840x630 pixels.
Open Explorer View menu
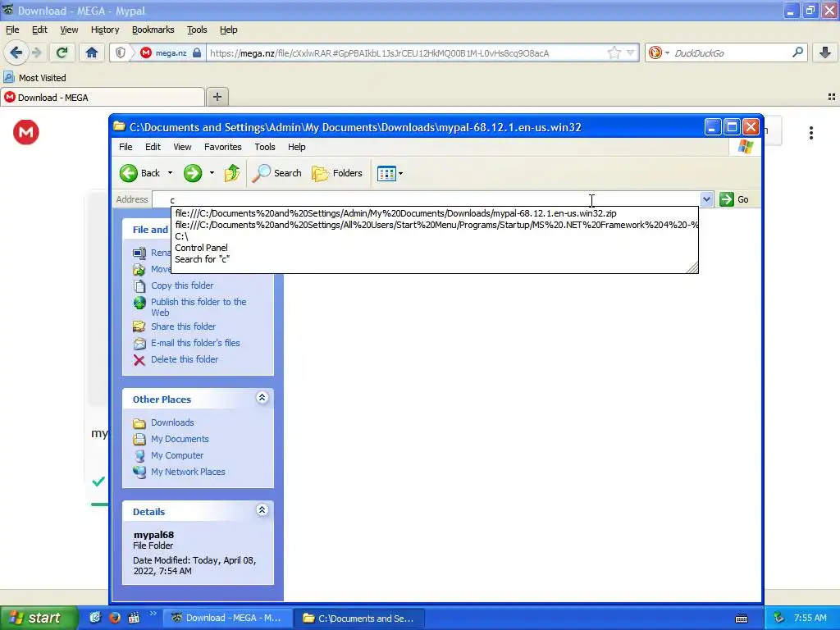[x=182, y=147]
